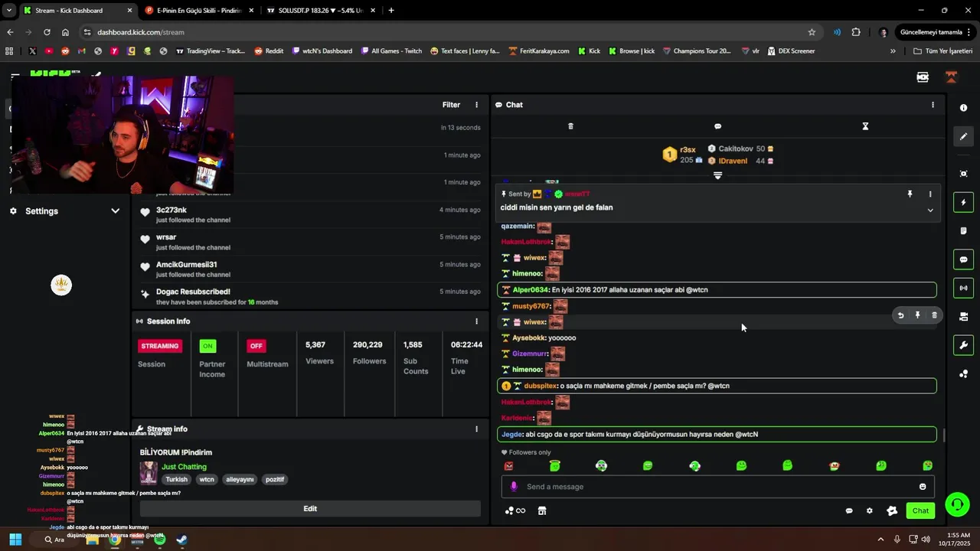Click the moderator badge icon near Chat
The width and height of the screenshot is (980, 551).
[x=892, y=510]
